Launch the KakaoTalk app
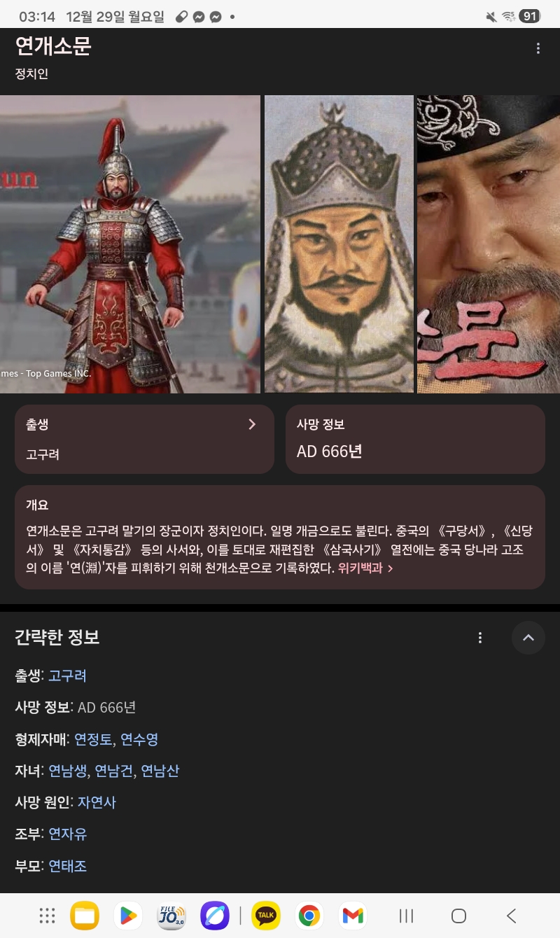This screenshot has width=560, height=938. point(266,916)
